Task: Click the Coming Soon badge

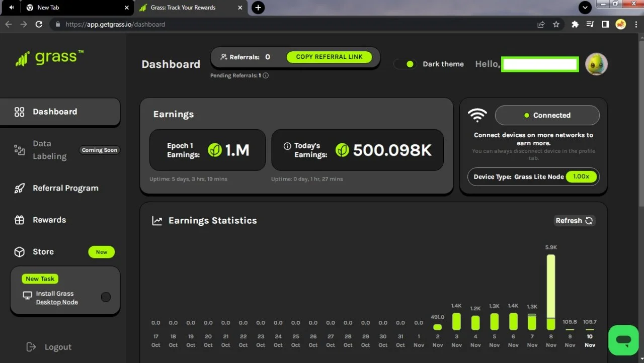Action: pyautogui.click(x=100, y=150)
